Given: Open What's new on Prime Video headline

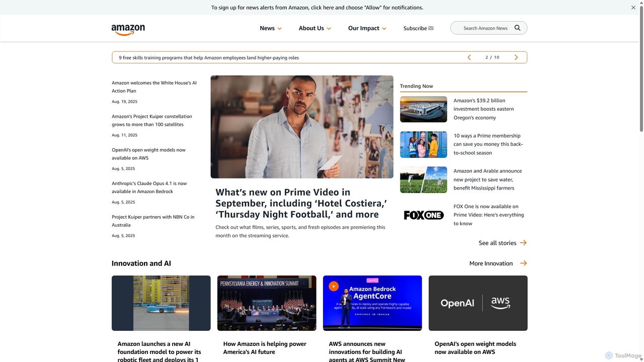Looking at the screenshot, I should [301, 203].
